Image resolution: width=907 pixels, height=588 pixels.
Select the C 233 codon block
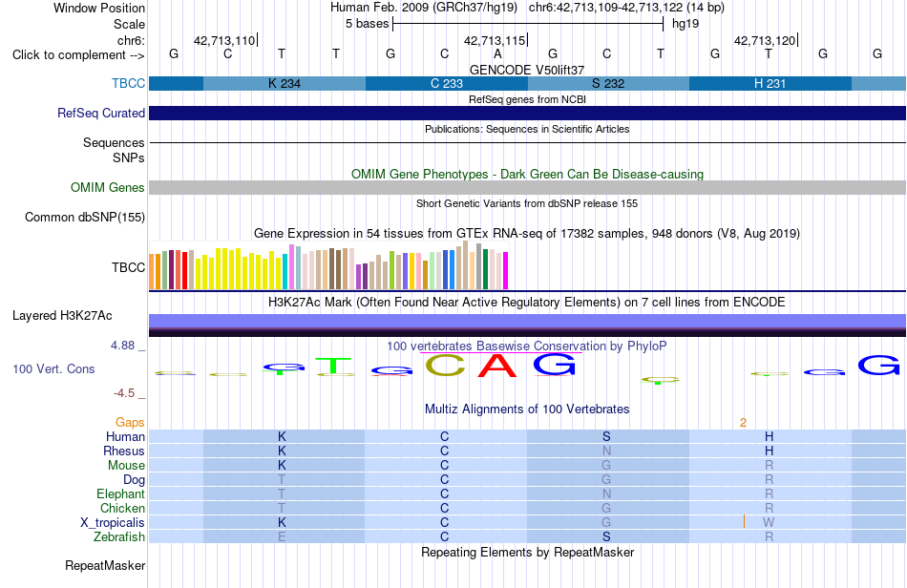point(447,83)
